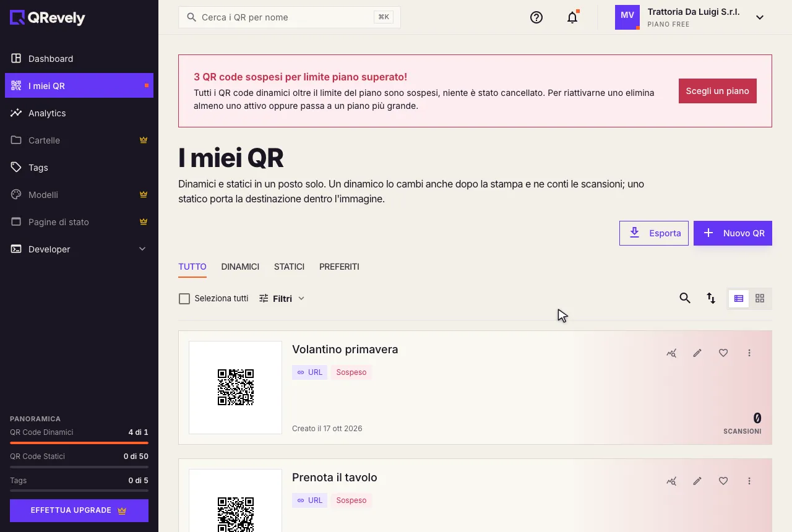Click the Tags label icon in sidebar
The image size is (792, 532).
click(16, 168)
